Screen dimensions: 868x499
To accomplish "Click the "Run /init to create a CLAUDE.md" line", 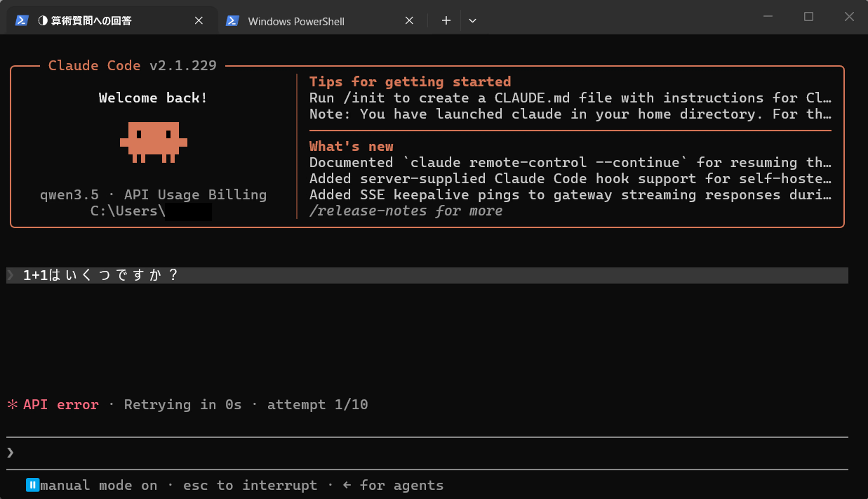I will click(570, 98).
